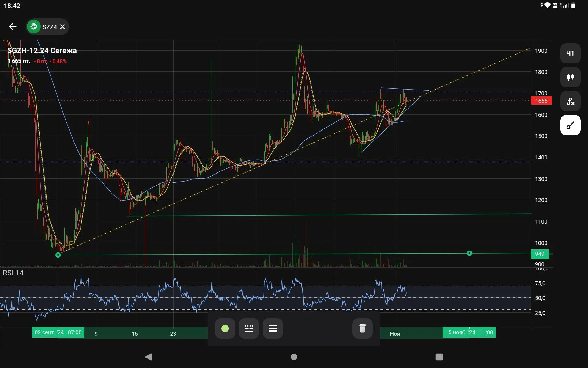Image resolution: width=588 pixels, height=368 pixels.
Task: Pick line color green swatch
Action: coord(225,328)
